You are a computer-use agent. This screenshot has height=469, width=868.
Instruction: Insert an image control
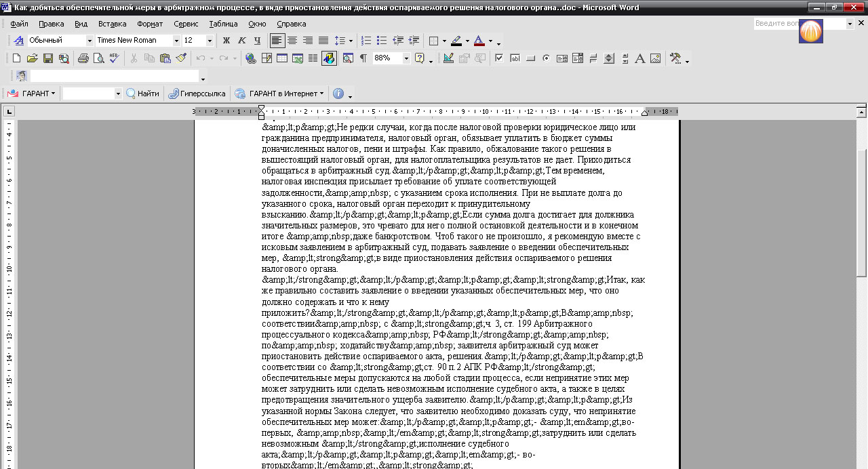coord(655,58)
